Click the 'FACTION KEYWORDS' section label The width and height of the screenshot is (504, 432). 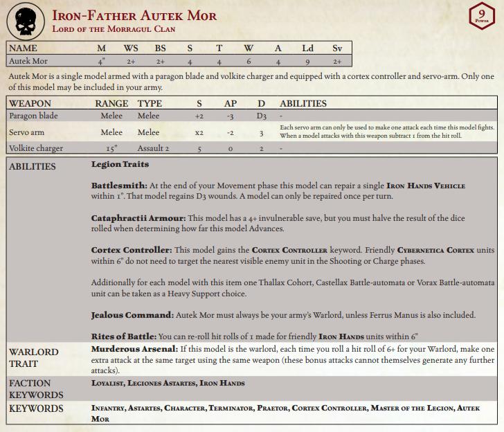pyautogui.click(x=36, y=389)
